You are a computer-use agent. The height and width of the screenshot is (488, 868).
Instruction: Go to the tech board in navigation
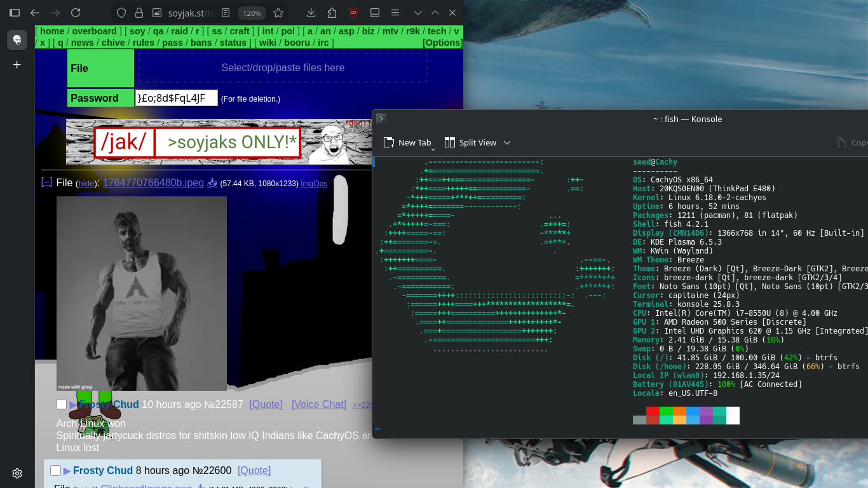click(x=437, y=31)
